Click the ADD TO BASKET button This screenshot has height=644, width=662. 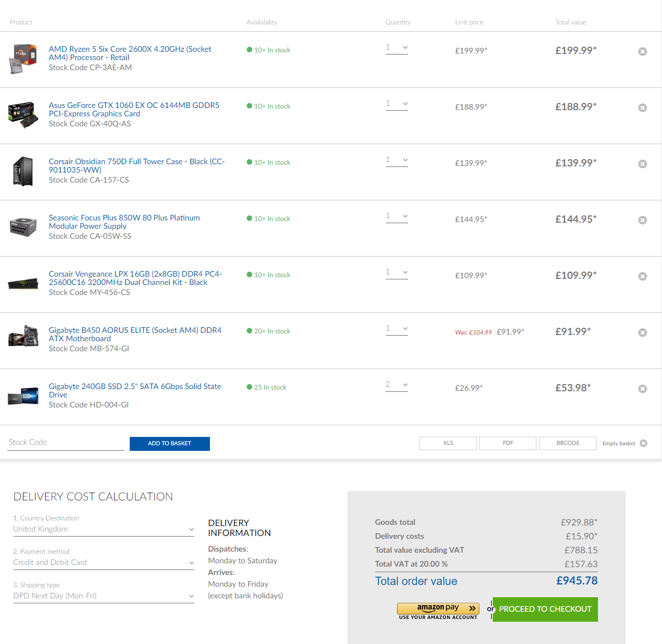point(170,444)
